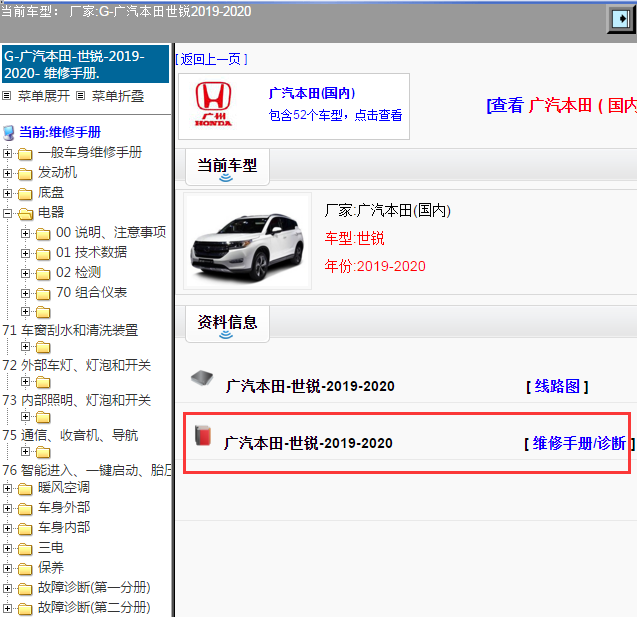The image size is (637, 617).
Task: Click the 车型:世锐 text
Action: point(354,238)
